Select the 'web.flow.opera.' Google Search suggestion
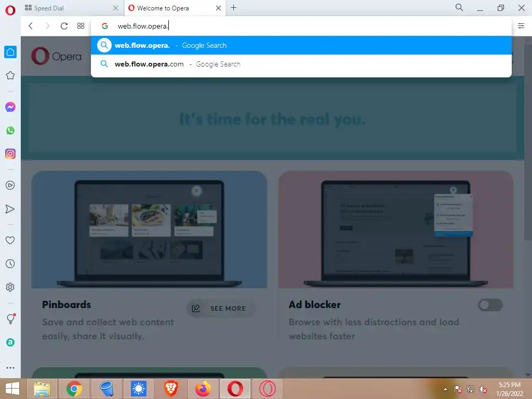This screenshot has width=532, height=399. (301, 45)
